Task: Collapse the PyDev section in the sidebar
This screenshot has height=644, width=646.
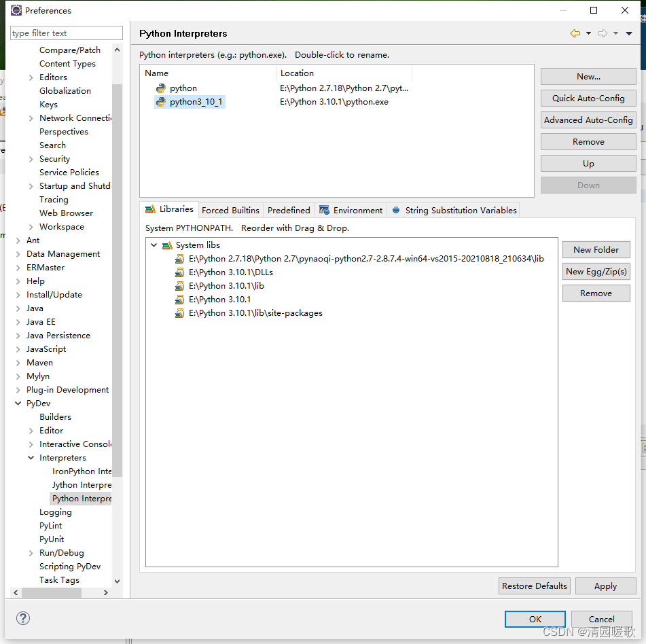Action: (x=19, y=403)
